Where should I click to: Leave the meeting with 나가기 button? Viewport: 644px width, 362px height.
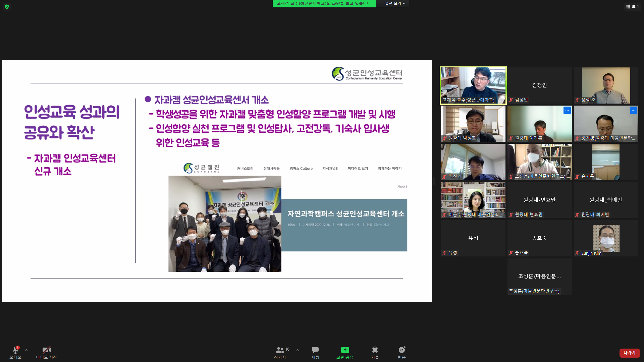pyautogui.click(x=629, y=353)
